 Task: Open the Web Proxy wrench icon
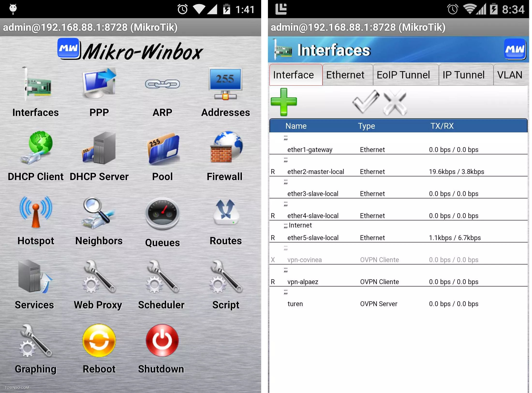[x=99, y=276]
